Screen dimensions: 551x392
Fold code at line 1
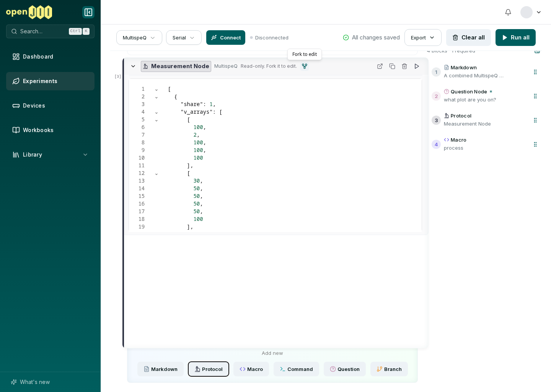[156, 89]
